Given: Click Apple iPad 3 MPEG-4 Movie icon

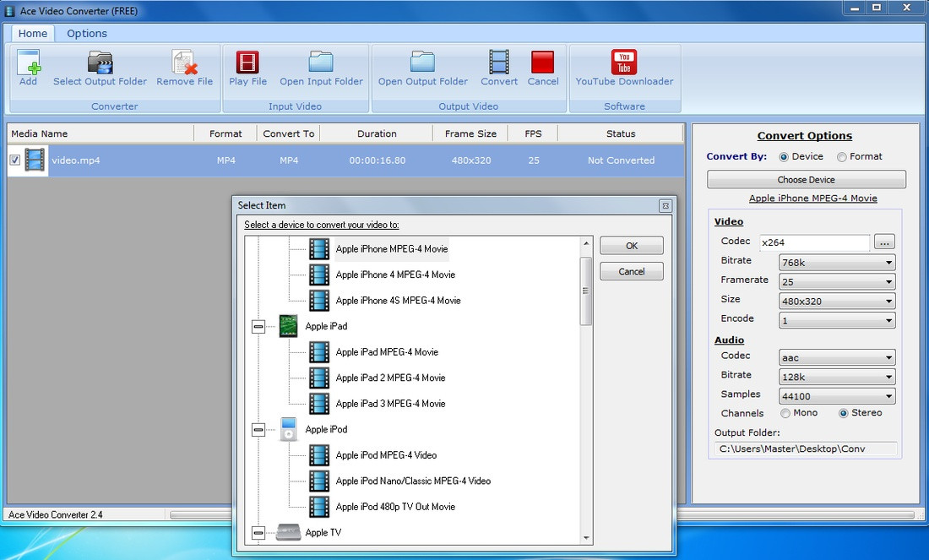Looking at the screenshot, I should (x=319, y=404).
